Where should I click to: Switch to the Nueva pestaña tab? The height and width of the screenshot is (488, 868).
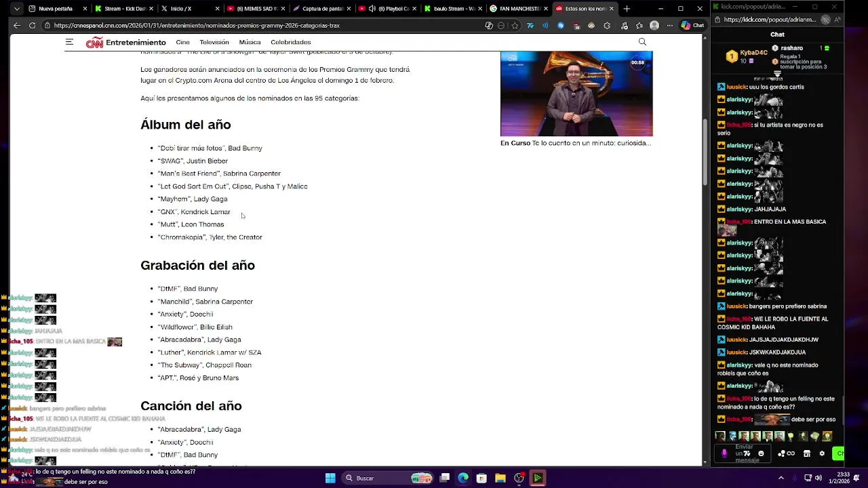[58, 9]
